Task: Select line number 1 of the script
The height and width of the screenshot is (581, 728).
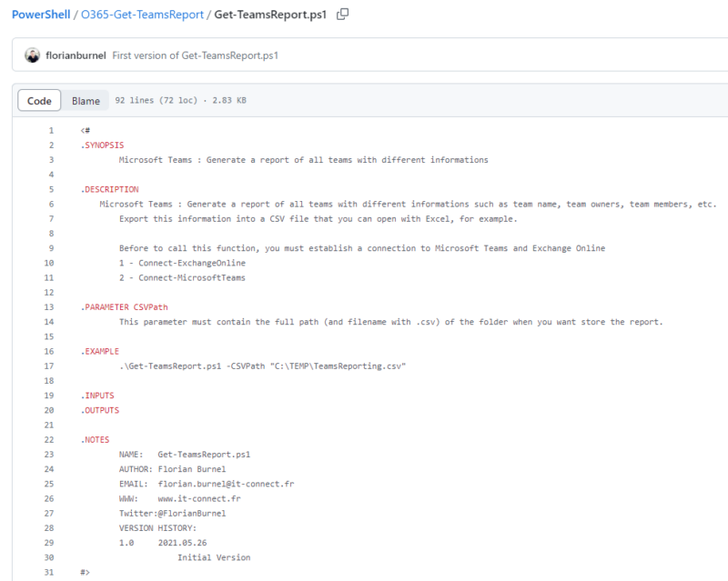Action: tap(56, 130)
